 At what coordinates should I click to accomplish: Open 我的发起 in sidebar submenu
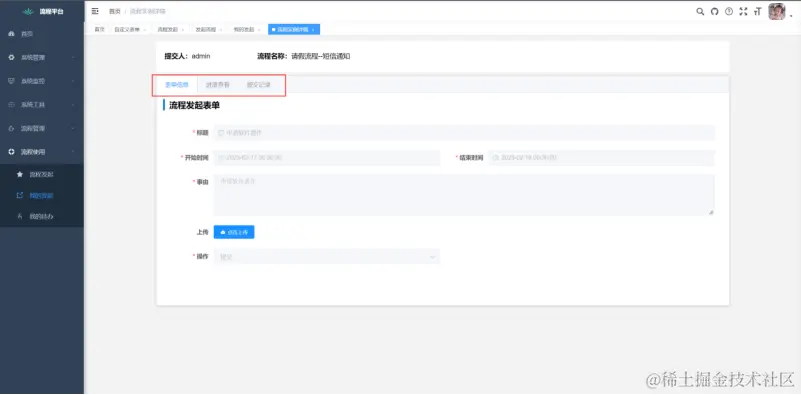click(x=42, y=195)
